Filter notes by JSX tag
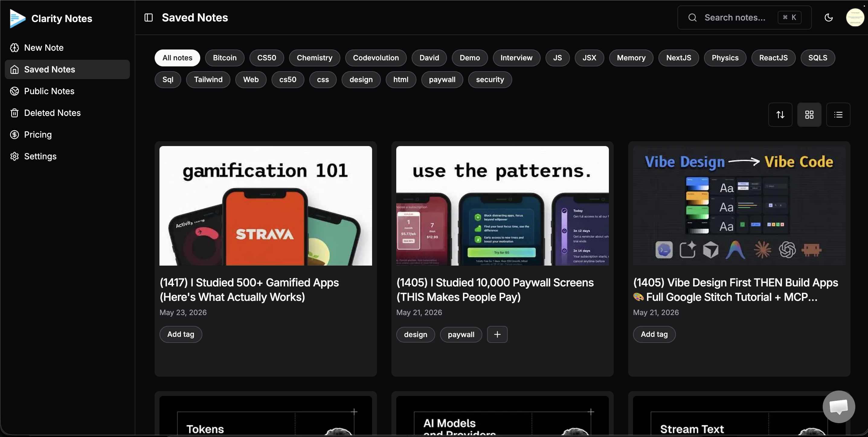The height and width of the screenshot is (437, 868). click(589, 58)
